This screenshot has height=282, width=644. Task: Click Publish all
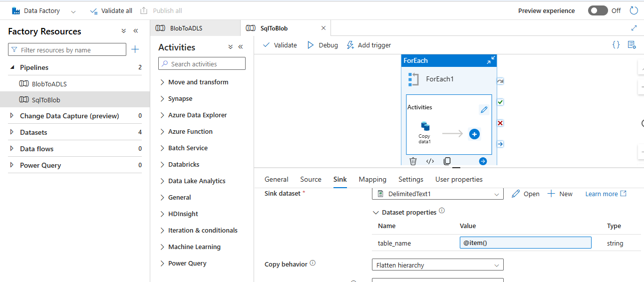click(161, 10)
